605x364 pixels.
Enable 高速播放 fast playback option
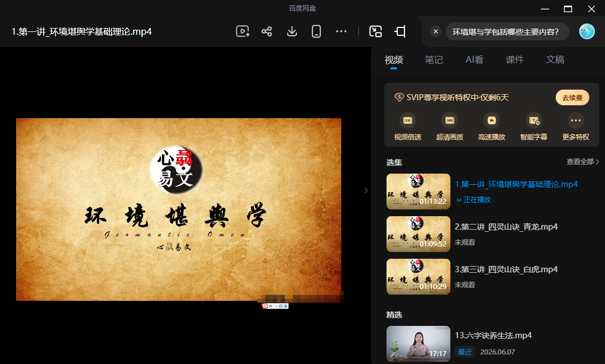(x=492, y=127)
